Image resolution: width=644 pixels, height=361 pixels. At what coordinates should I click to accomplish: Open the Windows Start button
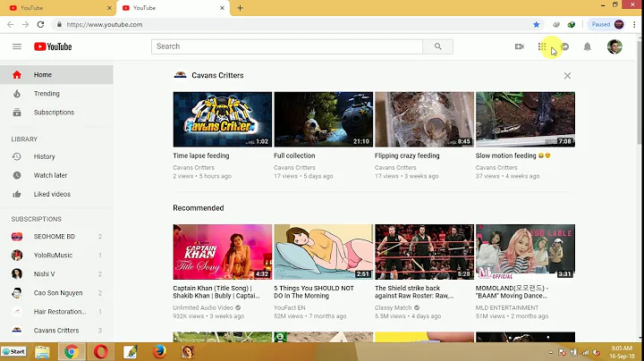[x=13, y=351]
